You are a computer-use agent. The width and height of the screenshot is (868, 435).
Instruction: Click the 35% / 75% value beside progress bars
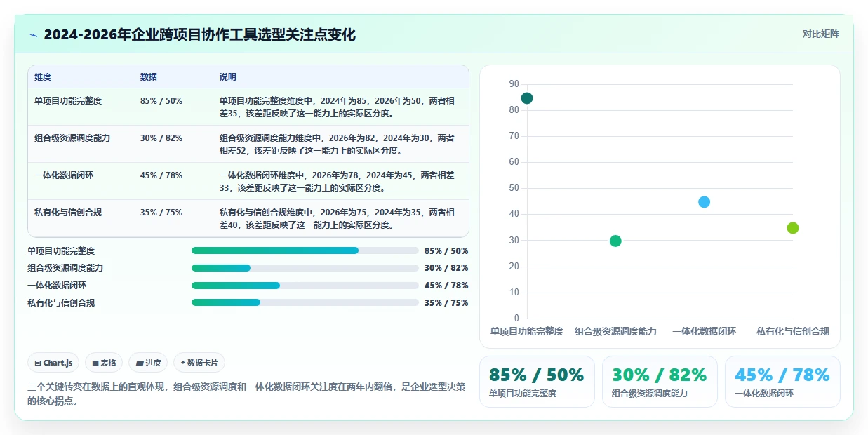(x=446, y=303)
